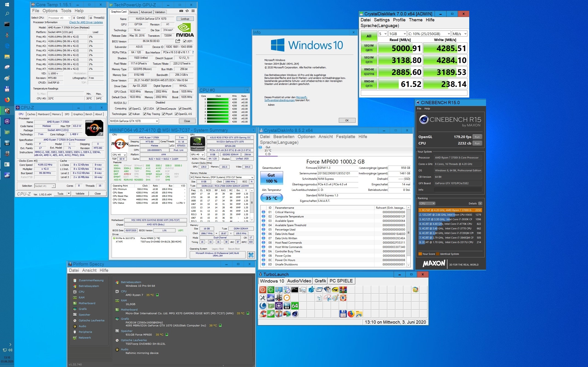
Task: Open the GPU-Z hamburger menu
Action: point(193,11)
